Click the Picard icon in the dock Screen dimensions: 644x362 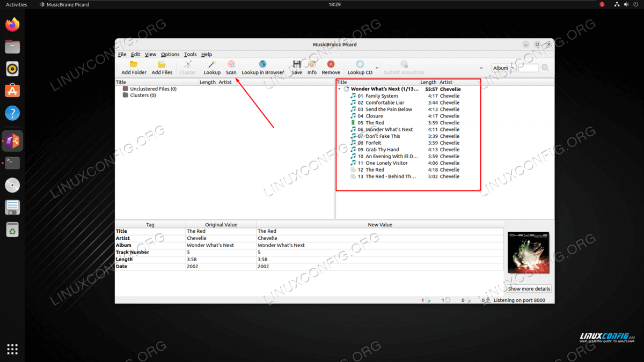(12, 141)
